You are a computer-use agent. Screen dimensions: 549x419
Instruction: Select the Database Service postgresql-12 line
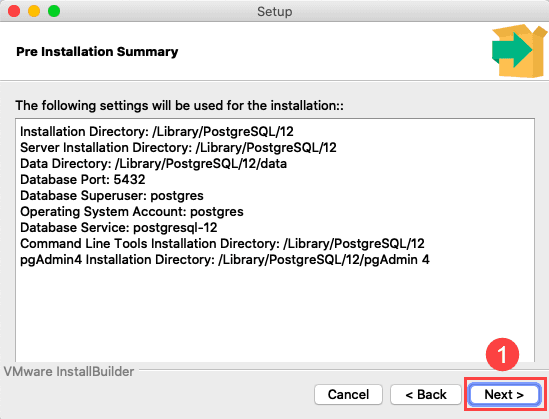[x=119, y=228]
